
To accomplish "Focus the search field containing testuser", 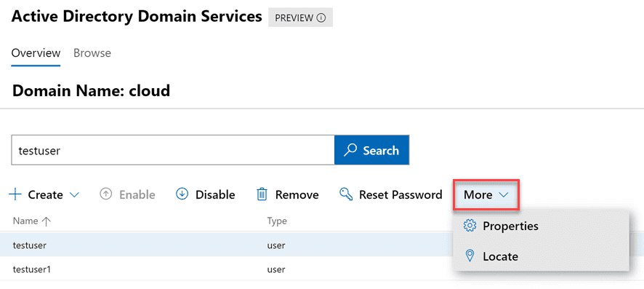I will 173,150.
